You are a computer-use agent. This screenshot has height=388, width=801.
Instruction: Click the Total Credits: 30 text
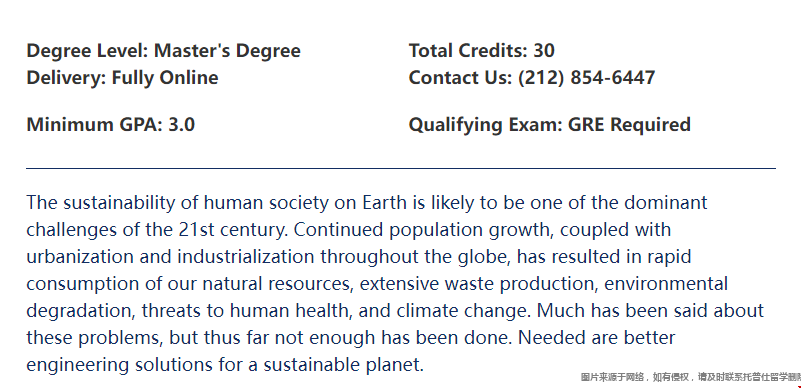pos(481,51)
